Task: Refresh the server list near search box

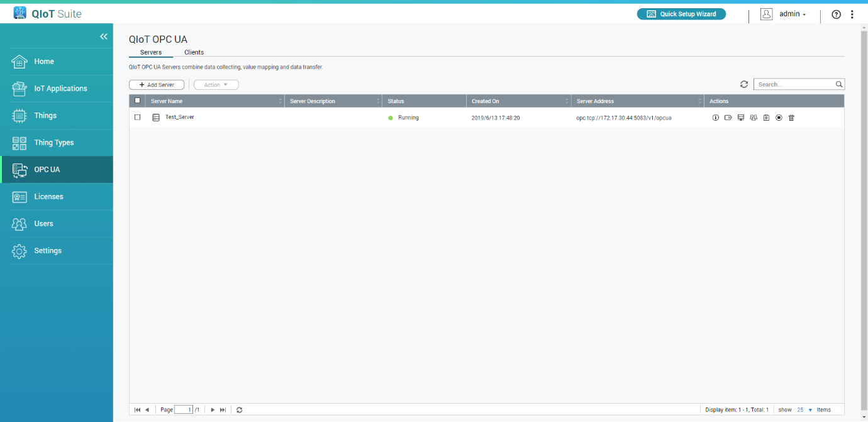Action: coord(744,84)
